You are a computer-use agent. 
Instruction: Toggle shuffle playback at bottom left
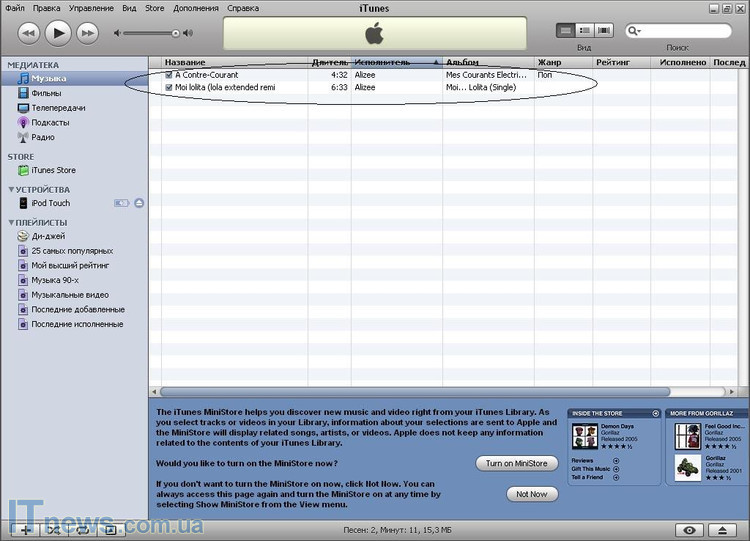coord(53,529)
